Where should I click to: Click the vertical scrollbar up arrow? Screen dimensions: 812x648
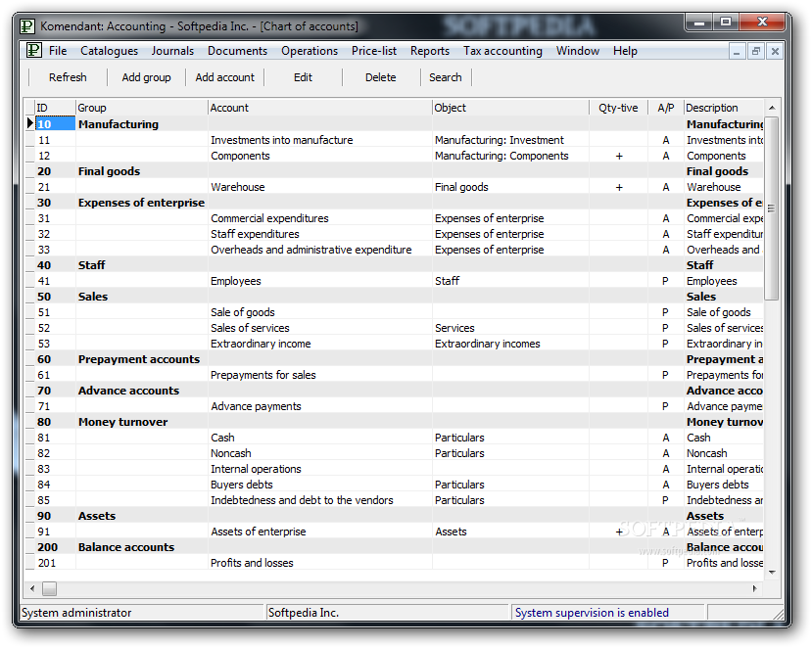pyautogui.click(x=772, y=108)
